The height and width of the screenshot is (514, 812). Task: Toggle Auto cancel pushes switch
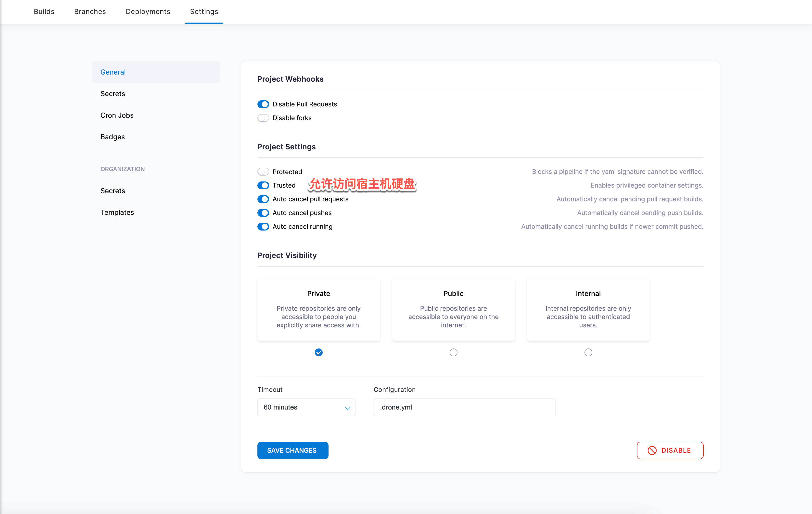click(x=263, y=213)
